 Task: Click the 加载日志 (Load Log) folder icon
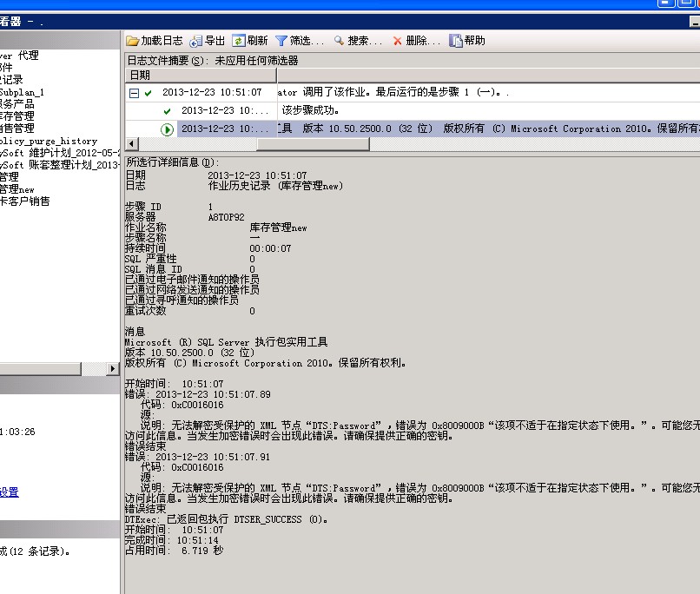133,41
